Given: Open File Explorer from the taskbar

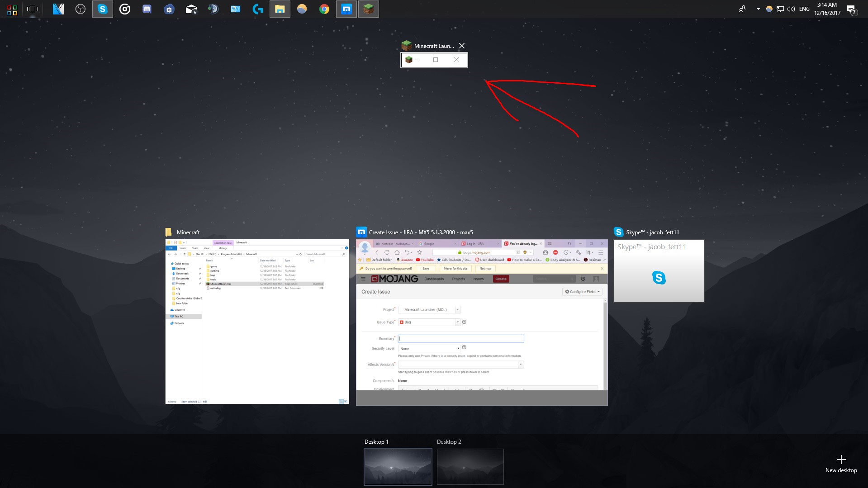Looking at the screenshot, I should point(280,9).
